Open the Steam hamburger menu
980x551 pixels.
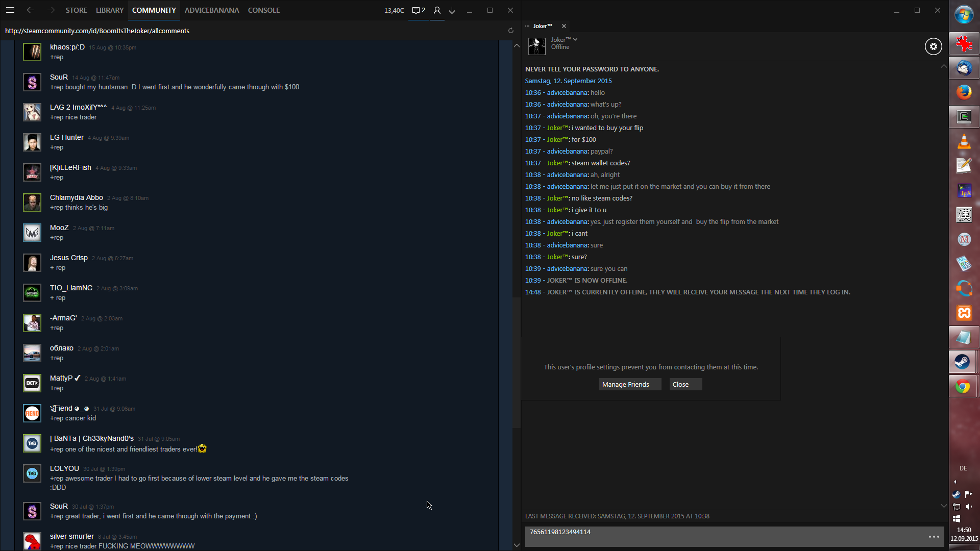tap(10, 10)
